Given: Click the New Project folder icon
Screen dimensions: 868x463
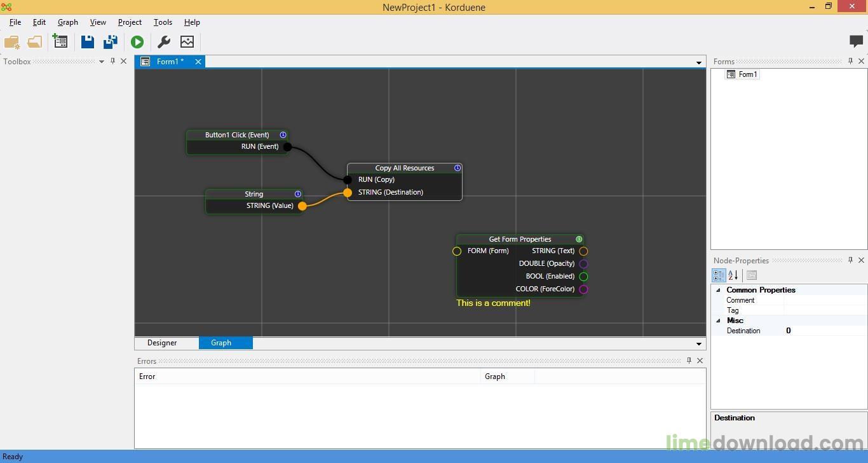Looking at the screenshot, I should (x=11, y=42).
